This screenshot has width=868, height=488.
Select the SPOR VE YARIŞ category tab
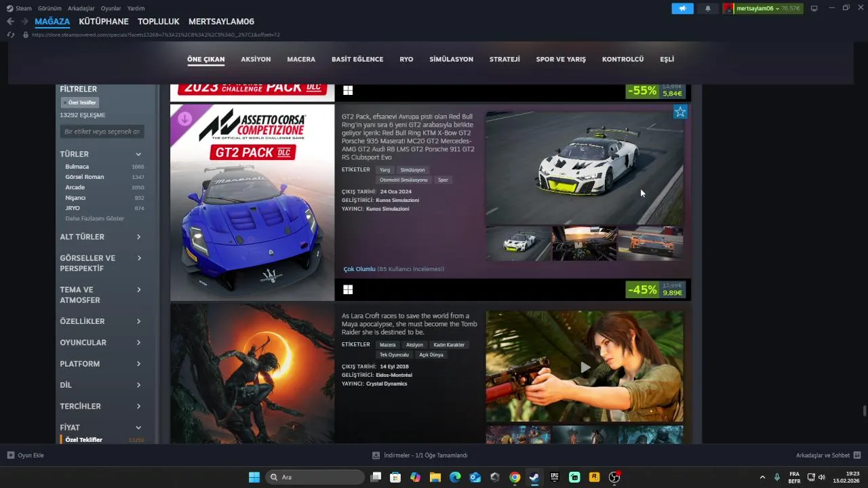[561, 60]
